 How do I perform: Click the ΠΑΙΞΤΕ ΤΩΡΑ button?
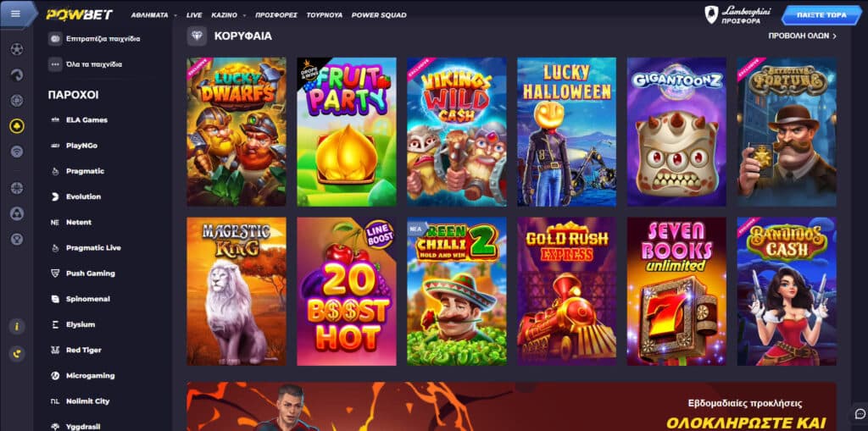click(x=821, y=15)
